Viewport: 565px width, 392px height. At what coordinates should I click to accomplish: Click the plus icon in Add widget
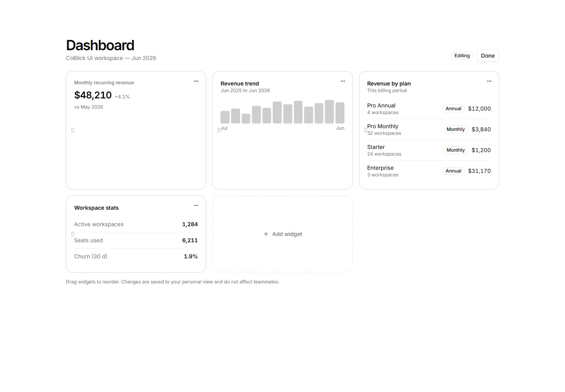(266, 234)
